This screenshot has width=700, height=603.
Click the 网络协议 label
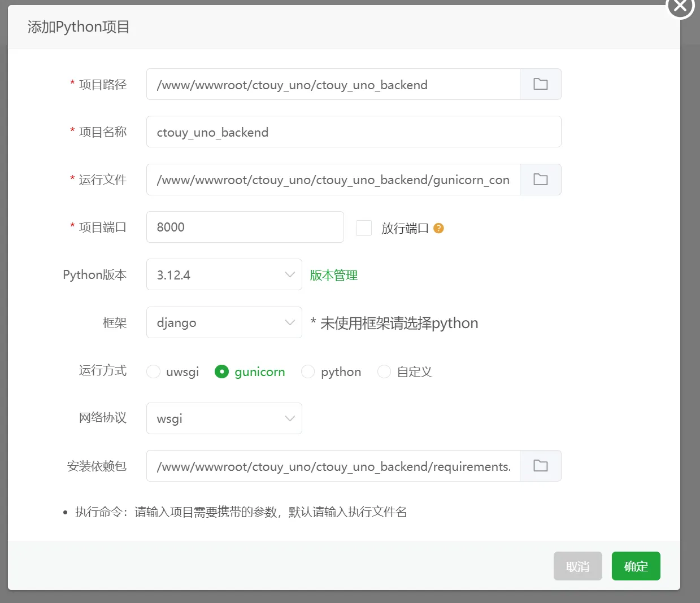point(102,418)
